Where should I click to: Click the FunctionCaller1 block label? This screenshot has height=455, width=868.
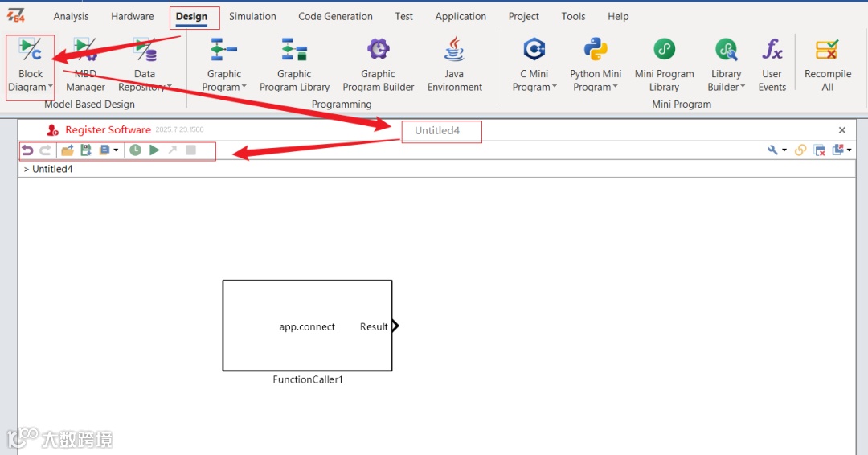(x=308, y=379)
